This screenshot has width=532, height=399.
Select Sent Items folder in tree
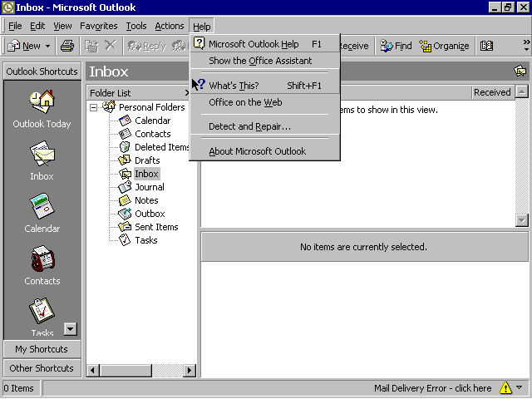tap(156, 227)
